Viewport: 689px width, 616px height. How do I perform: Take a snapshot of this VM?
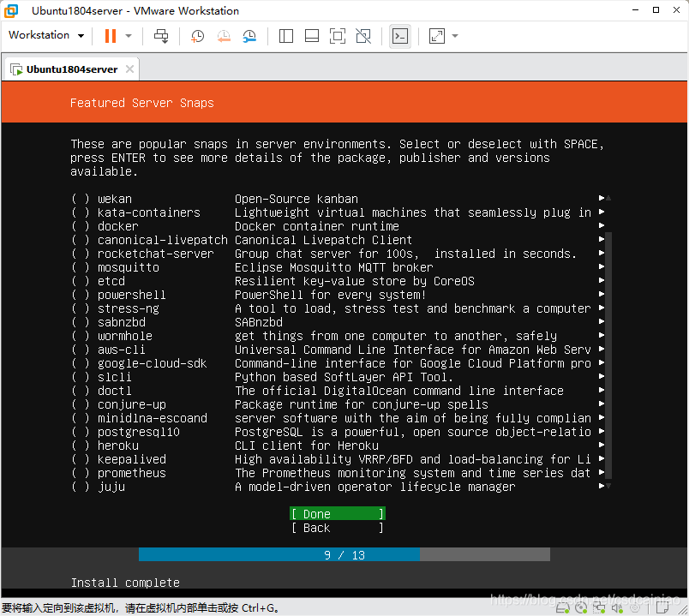(x=197, y=36)
